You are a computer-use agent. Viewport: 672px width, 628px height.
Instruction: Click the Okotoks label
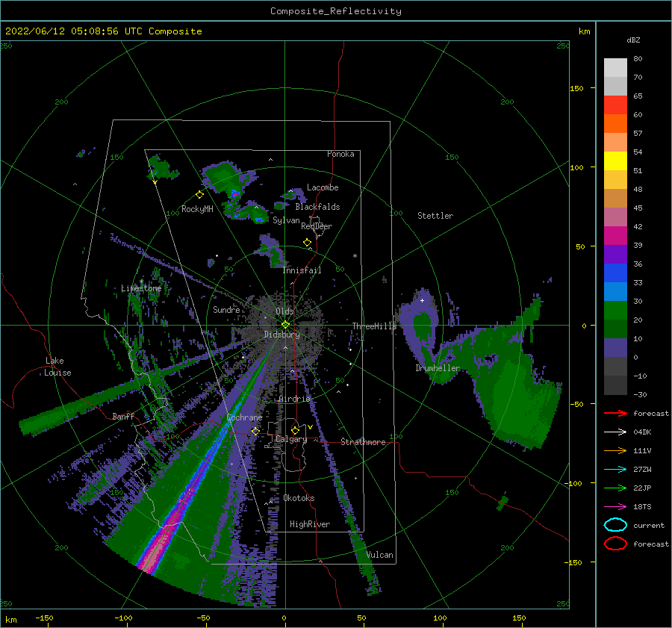coord(299,498)
